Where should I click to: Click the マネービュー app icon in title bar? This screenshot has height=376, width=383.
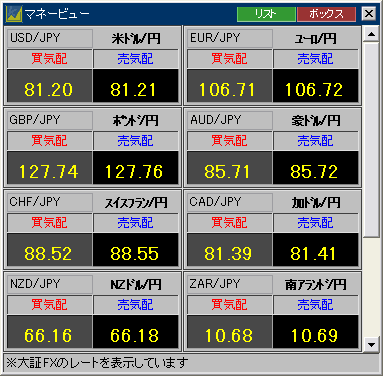pyautogui.click(x=14, y=14)
